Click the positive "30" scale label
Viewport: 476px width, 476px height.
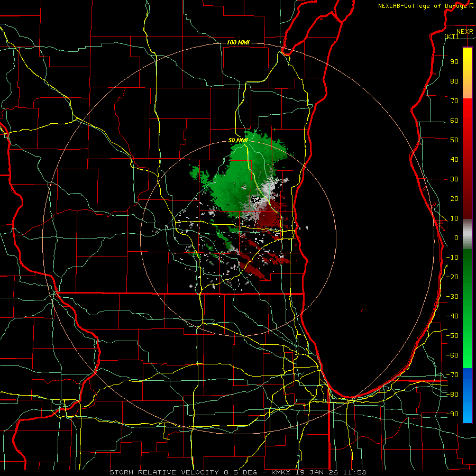click(x=454, y=179)
